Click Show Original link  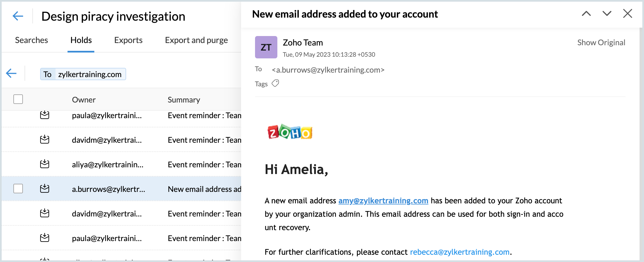coord(601,42)
